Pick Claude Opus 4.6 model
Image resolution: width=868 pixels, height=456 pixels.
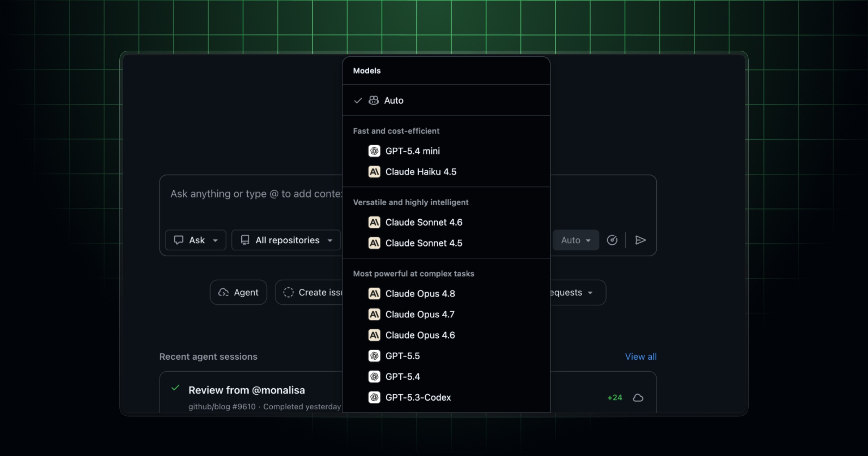click(x=446, y=335)
